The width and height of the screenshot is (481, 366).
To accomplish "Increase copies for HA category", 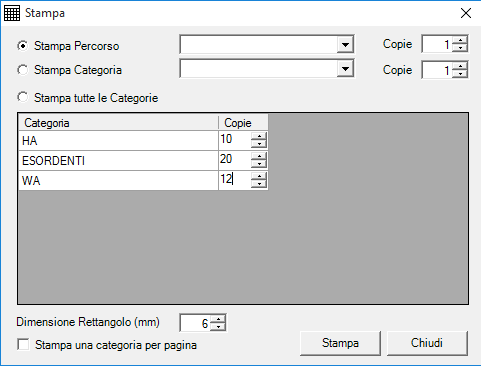I will pos(259,136).
